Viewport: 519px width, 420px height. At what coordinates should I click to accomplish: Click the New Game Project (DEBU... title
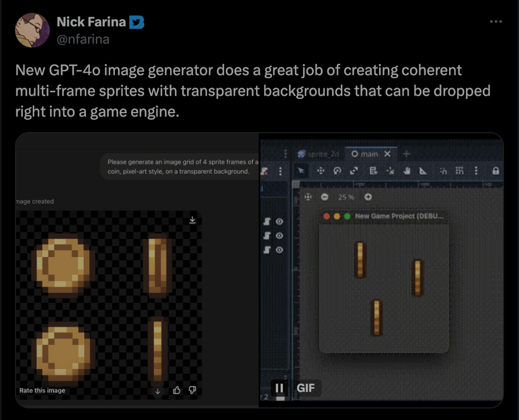[x=399, y=216]
